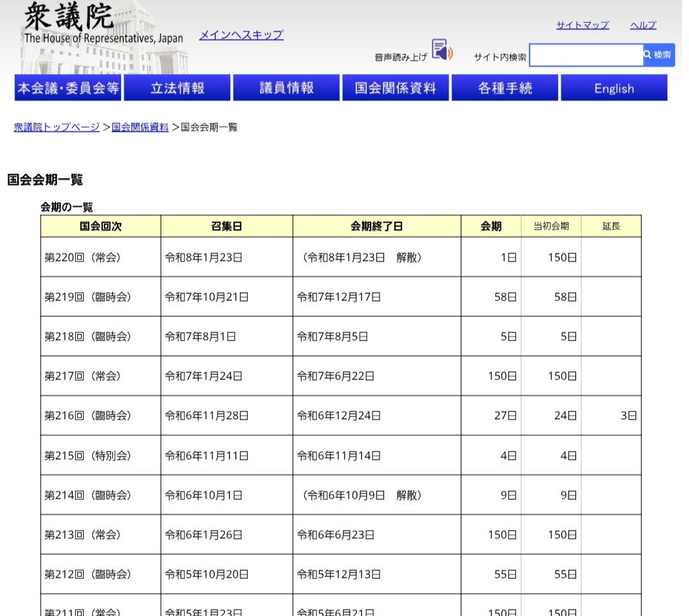Screen dimensions: 689x616
Task: Open the ヘルプ link
Action: (x=642, y=26)
